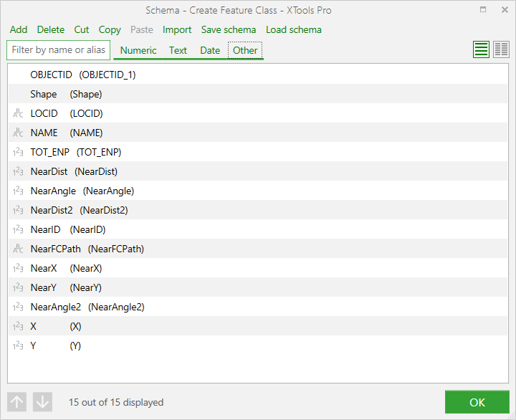Click numeric type icon of NearID field
Image resolution: width=516 pixels, height=420 pixels.
click(18, 230)
